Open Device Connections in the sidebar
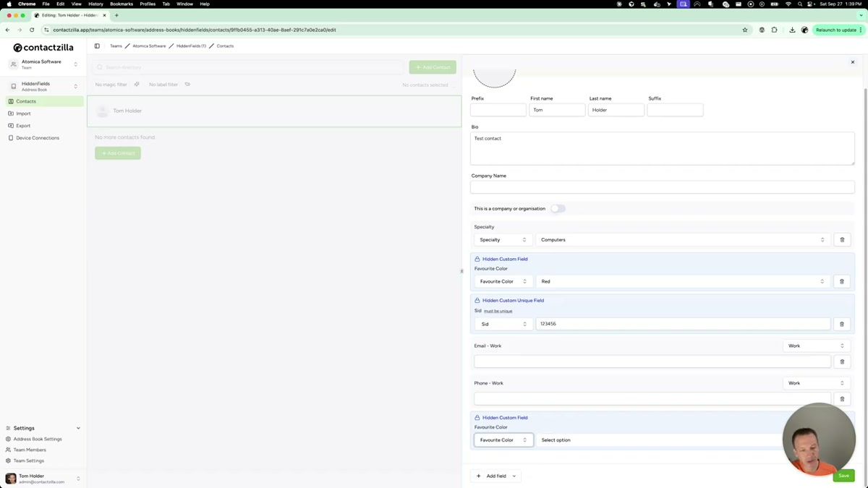This screenshot has width=868, height=488. click(37, 138)
